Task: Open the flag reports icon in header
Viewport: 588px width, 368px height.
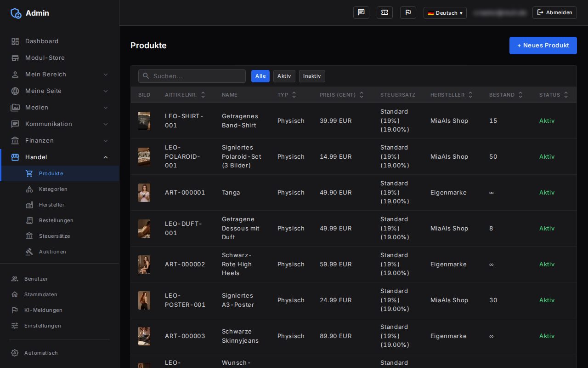Action: click(x=408, y=12)
